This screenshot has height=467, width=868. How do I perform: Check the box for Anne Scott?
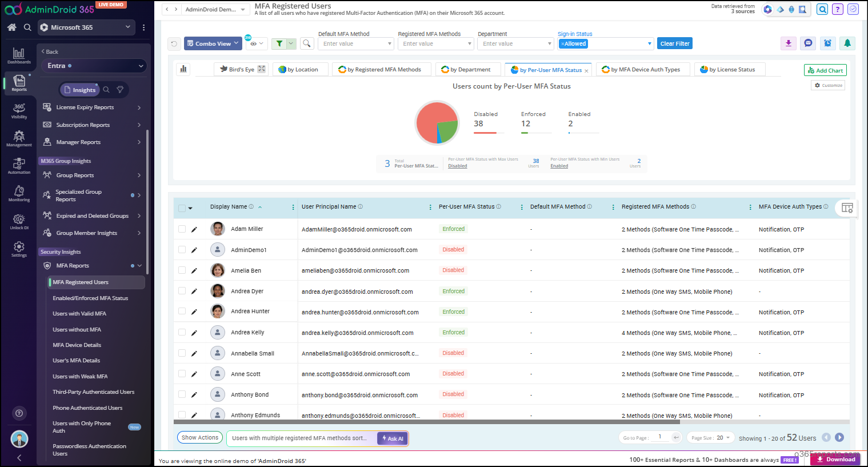click(182, 374)
